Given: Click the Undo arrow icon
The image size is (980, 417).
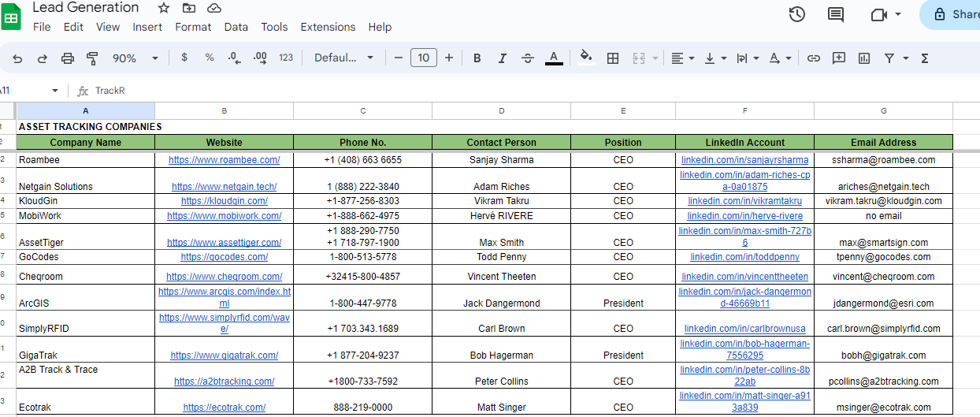Looking at the screenshot, I should point(17,58).
